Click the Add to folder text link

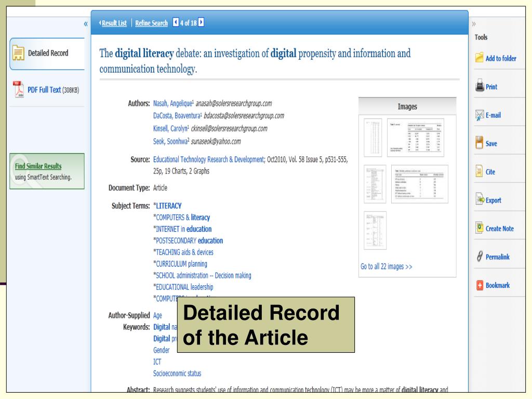tap(501, 58)
